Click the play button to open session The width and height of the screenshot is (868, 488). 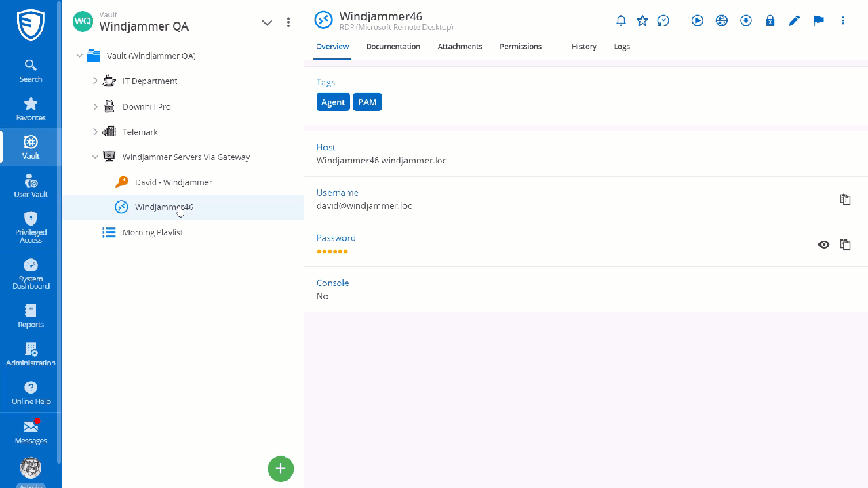(697, 21)
